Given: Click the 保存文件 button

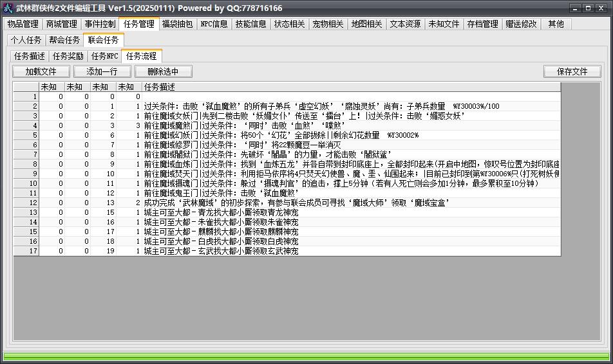Looking at the screenshot, I should [x=572, y=71].
